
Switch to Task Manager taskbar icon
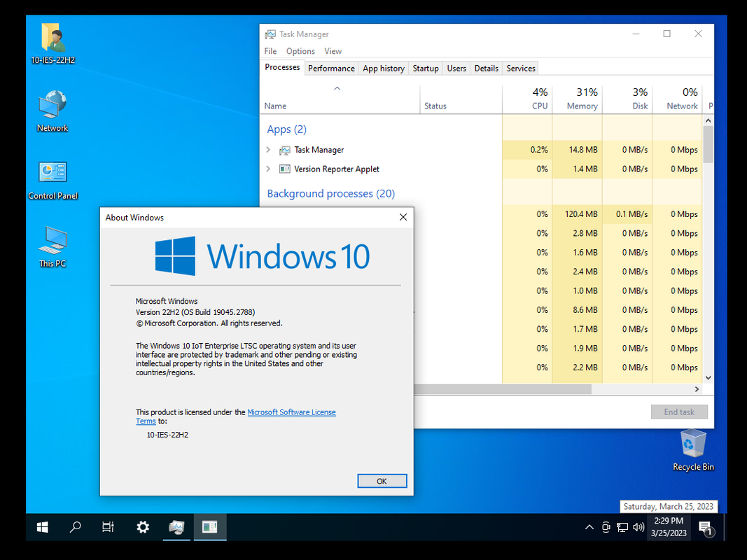176,526
